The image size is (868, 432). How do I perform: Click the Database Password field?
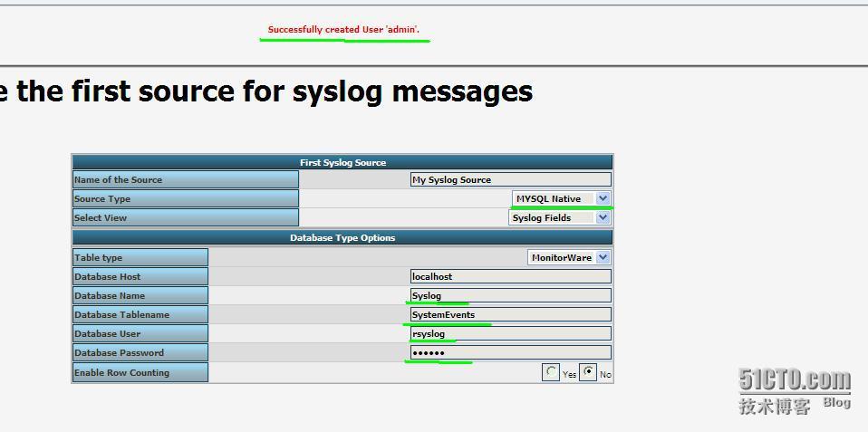click(x=510, y=353)
